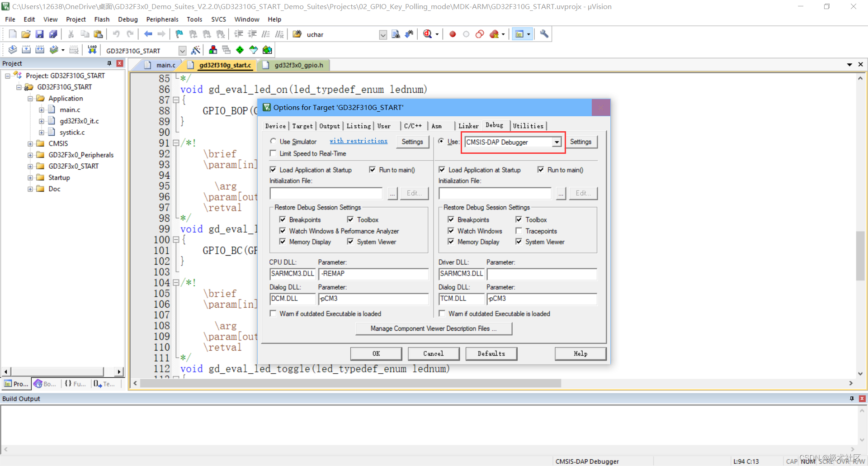The height and width of the screenshot is (466, 868).
Task: Download to flash with the LOAD icon
Action: click(92, 50)
